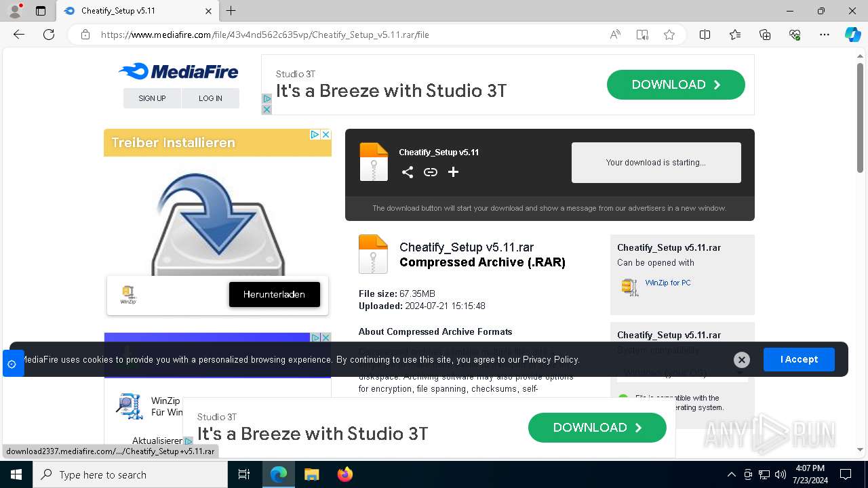
Task: Open Copilot sidebar icon
Action: pyautogui.click(x=853, y=35)
